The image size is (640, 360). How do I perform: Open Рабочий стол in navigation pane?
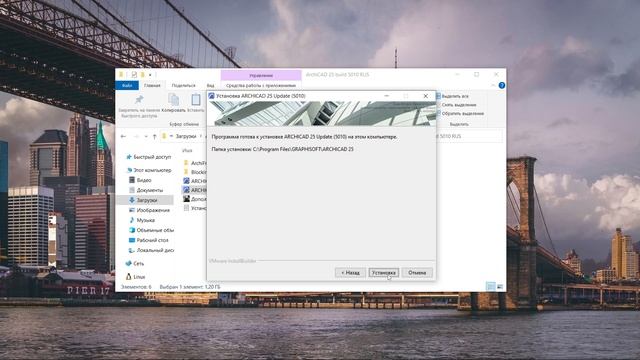pyautogui.click(x=148, y=240)
